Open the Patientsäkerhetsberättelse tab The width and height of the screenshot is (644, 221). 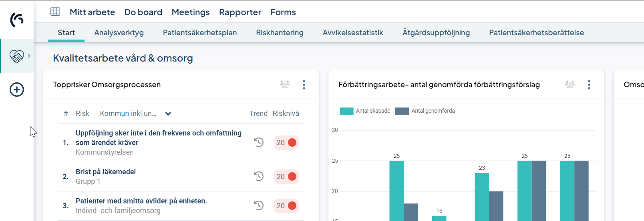536,33
